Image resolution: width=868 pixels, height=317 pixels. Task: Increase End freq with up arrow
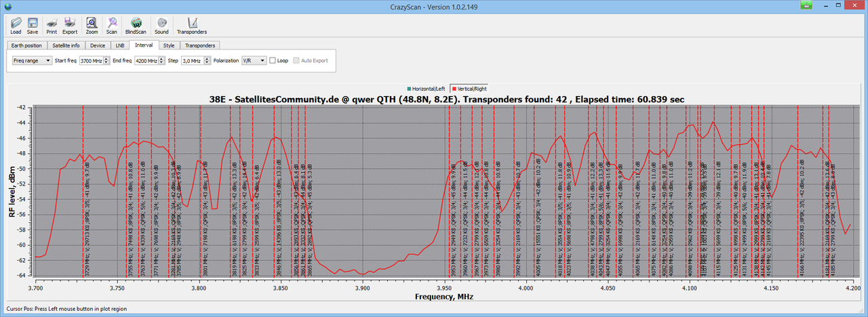(161, 58)
